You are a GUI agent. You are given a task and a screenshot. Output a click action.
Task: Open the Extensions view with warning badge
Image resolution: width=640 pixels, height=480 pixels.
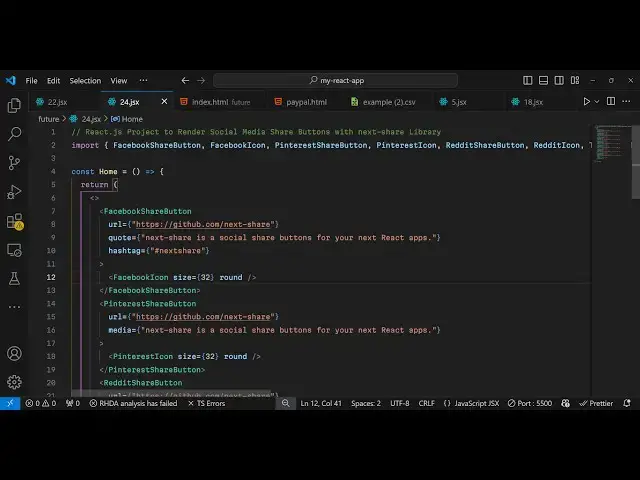pos(15,222)
